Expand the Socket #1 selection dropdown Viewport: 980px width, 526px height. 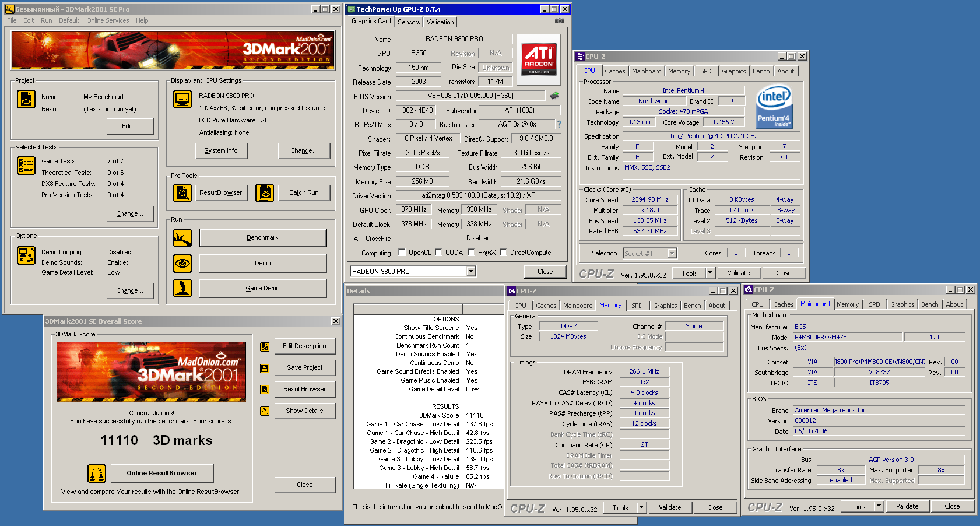click(x=672, y=253)
